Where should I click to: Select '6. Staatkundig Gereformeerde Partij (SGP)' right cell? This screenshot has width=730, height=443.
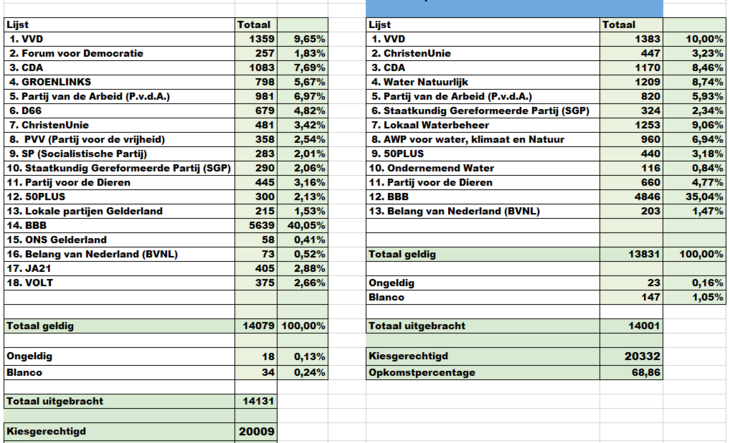[x=483, y=111]
